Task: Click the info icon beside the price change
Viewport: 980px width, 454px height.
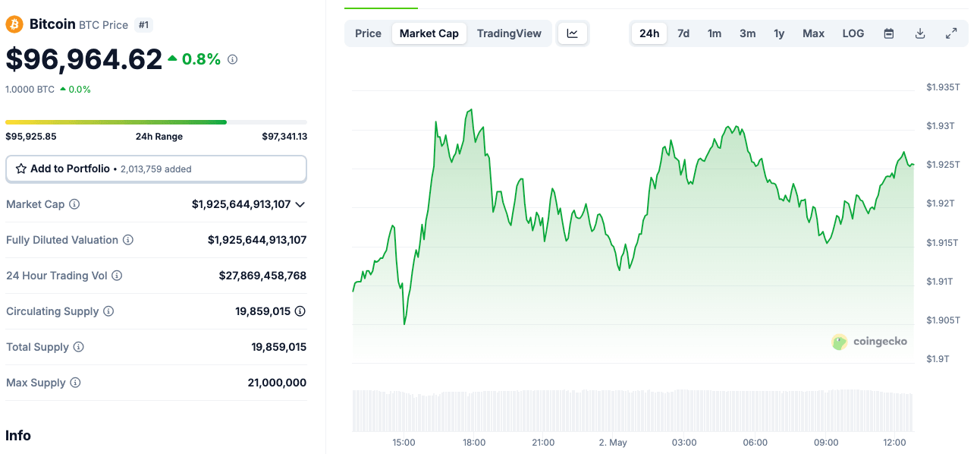Action: click(x=232, y=58)
